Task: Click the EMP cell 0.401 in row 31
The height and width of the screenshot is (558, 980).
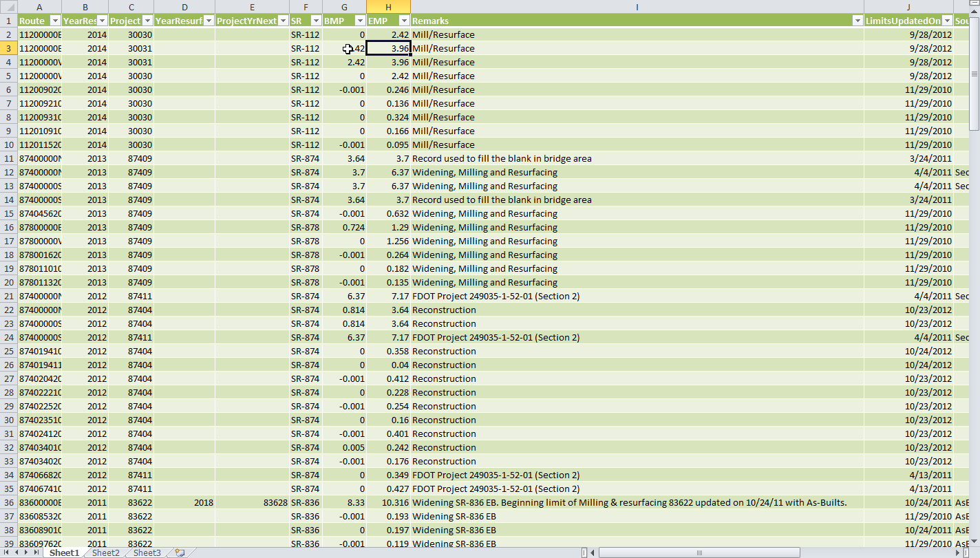Action: tap(388, 433)
